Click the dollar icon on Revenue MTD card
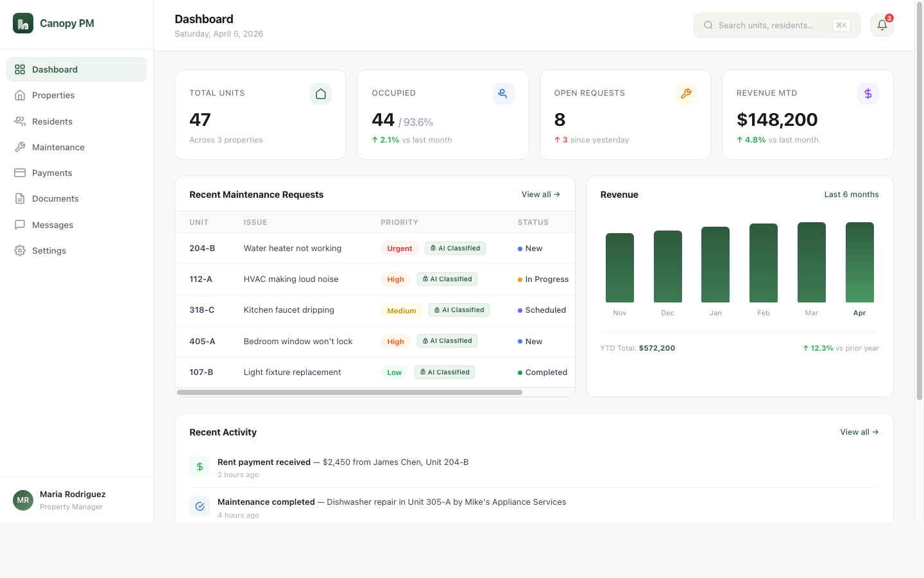The image size is (924, 578). click(868, 93)
